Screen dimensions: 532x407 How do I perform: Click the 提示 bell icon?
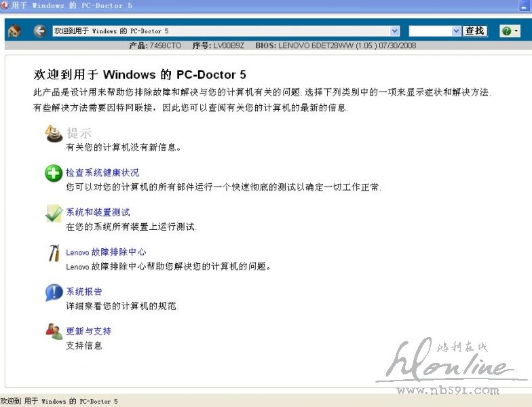point(54,133)
